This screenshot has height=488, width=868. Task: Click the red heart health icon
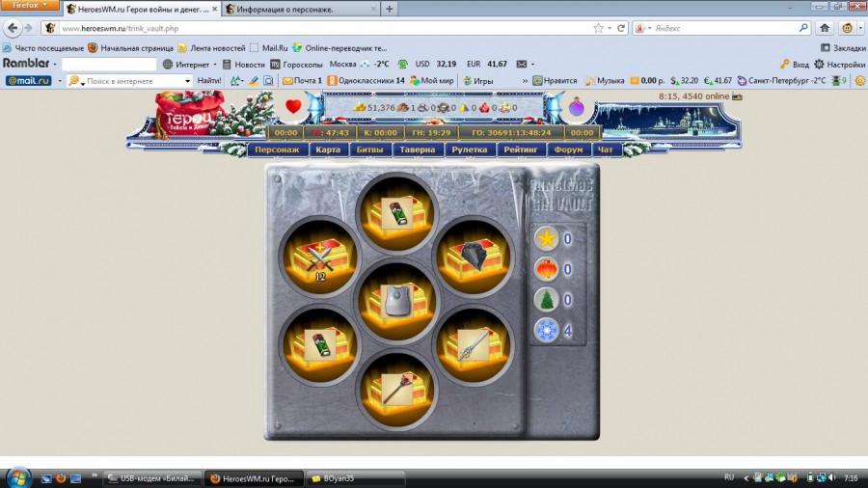click(x=294, y=106)
